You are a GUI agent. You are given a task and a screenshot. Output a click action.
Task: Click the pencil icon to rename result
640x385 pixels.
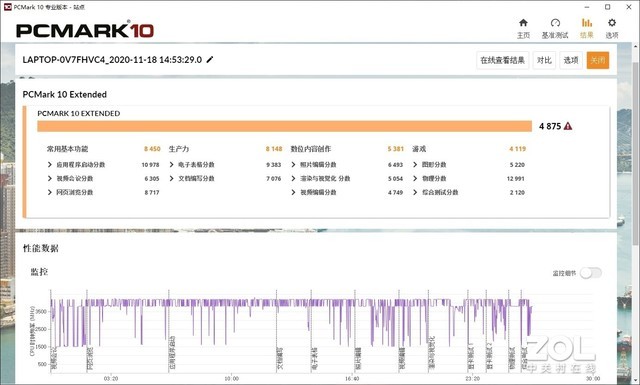coord(210,60)
